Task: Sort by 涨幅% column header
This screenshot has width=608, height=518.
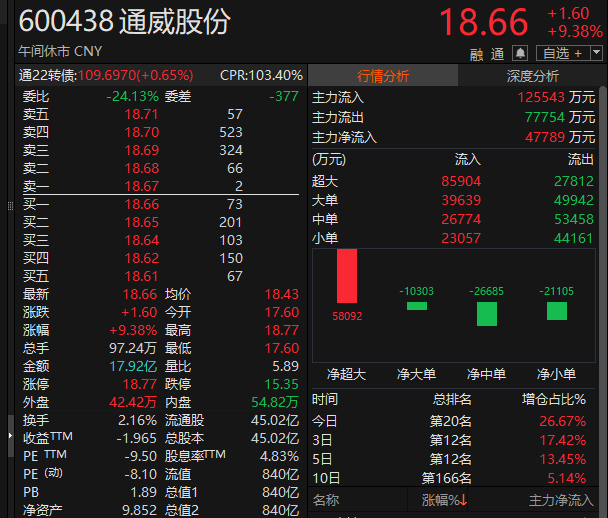Action: click(x=444, y=500)
